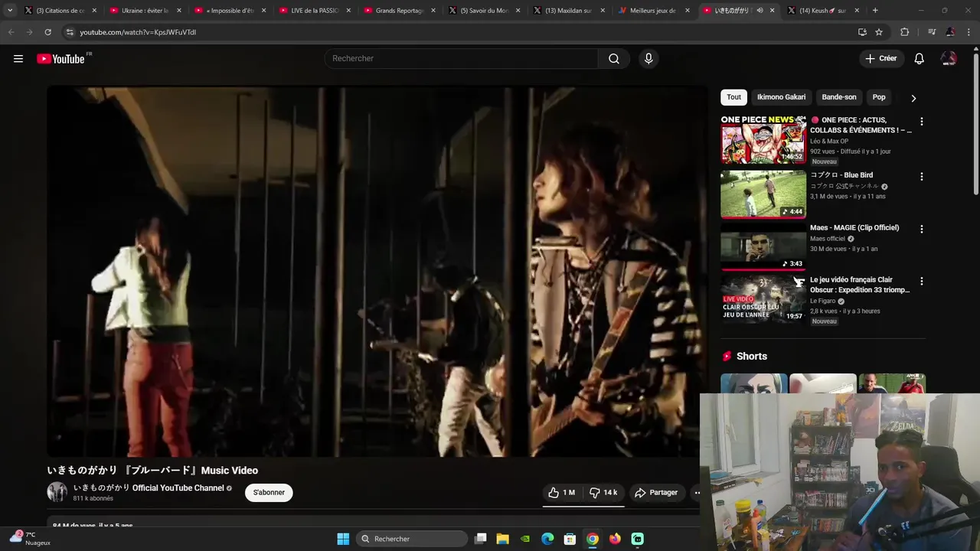Viewport: 980px width, 551px height.
Task: Select the Bande-son filter chip
Action: (839, 97)
